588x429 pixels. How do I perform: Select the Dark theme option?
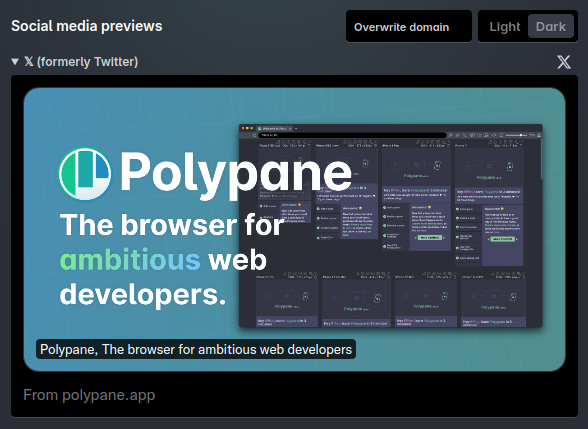click(x=550, y=27)
